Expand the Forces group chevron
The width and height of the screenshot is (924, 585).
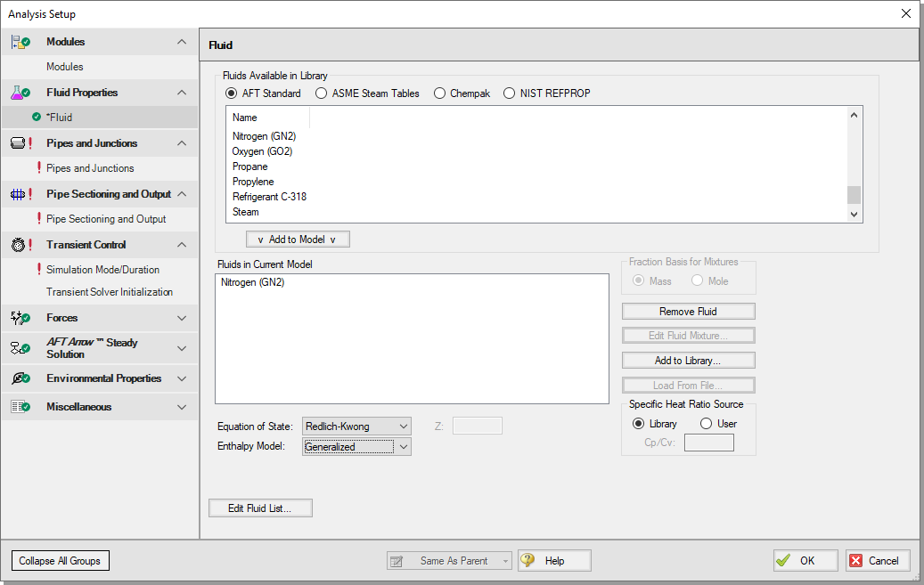coord(182,318)
